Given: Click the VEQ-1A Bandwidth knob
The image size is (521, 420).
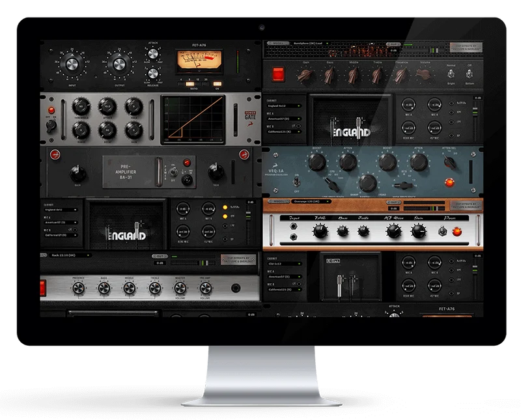Looking at the screenshot, I should point(368,183).
